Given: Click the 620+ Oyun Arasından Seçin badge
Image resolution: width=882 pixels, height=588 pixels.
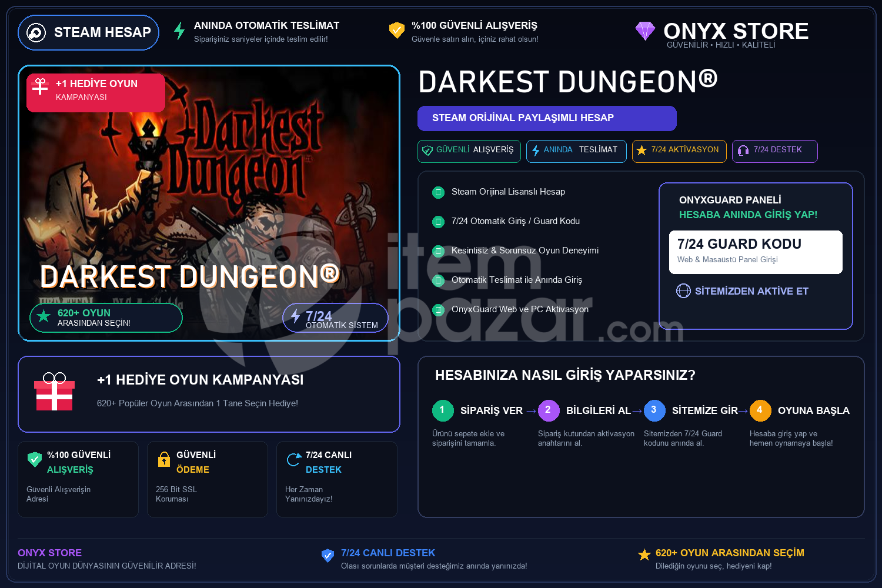Looking at the screenshot, I should 106,318.
